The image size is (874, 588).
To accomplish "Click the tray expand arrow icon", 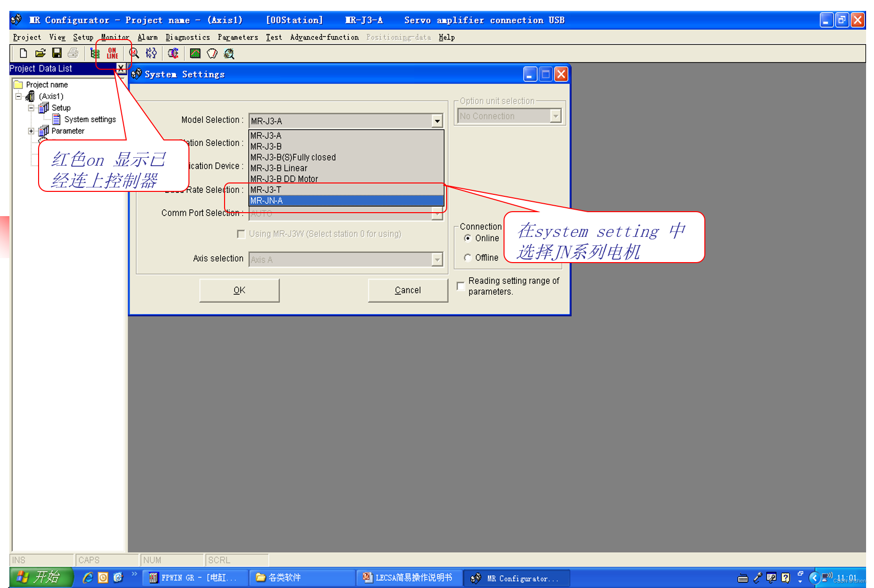I will coord(814,577).
